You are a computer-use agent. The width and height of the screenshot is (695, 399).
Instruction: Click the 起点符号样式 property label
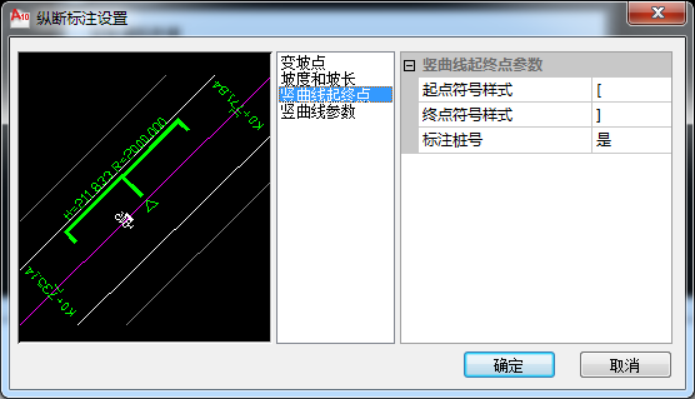(x=467, y=90)
